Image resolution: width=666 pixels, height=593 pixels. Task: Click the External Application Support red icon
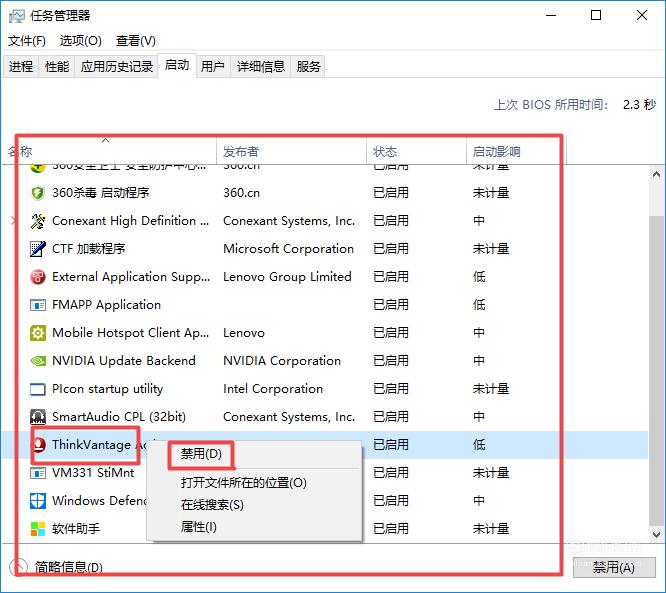coord(38,277)
